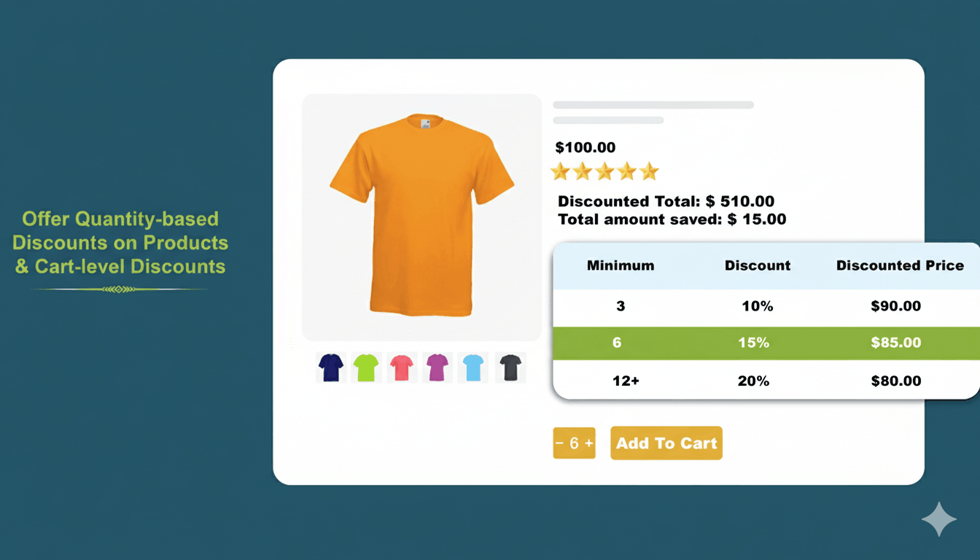Image resolution: width=980 pixels, height=560 pixels.
Task: Click the $100.00 price label
Action: coord(586,147)
